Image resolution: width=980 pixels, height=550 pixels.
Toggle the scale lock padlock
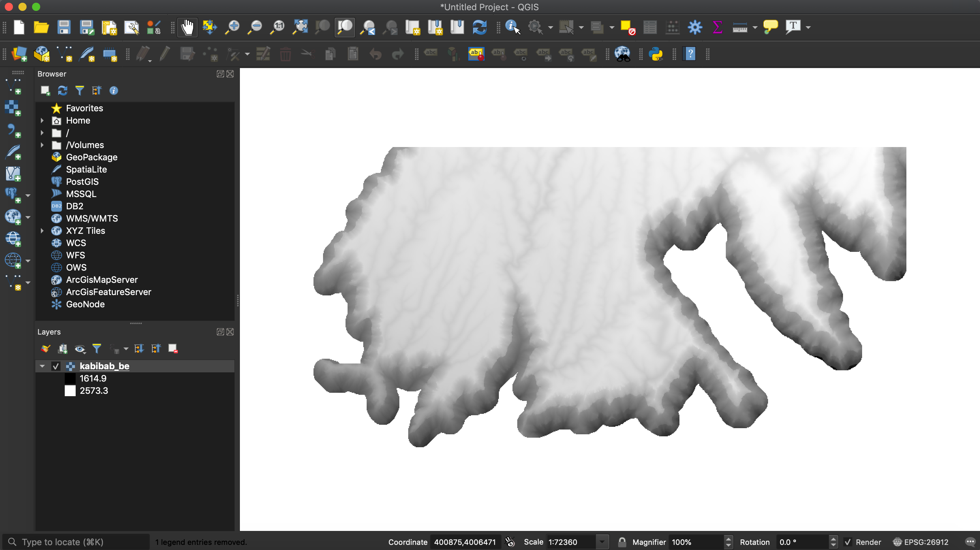(x=622, y=541)
